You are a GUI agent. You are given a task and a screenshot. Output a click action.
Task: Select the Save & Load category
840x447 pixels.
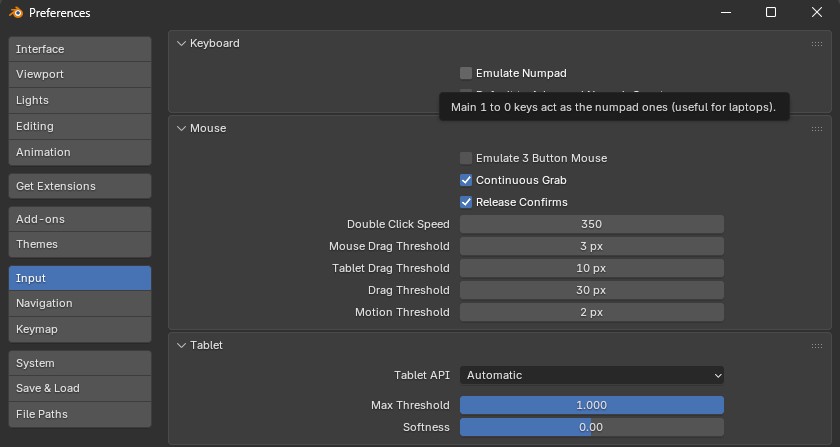pos(80,388)
